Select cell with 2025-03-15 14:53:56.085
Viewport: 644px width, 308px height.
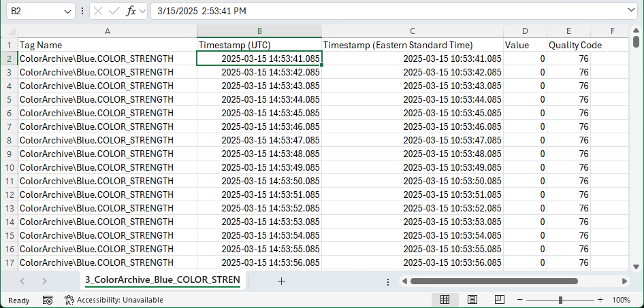[x=259, y=262]
